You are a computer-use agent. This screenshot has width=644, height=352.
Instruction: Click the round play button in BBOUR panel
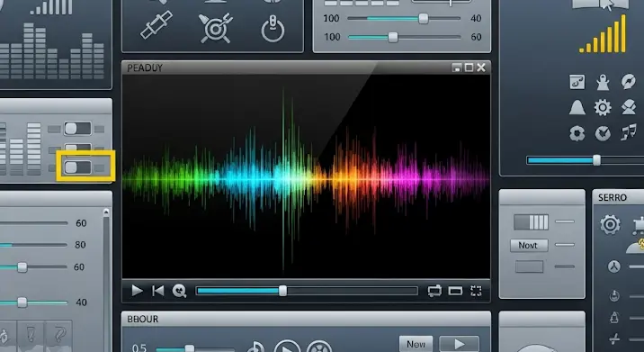287,347
